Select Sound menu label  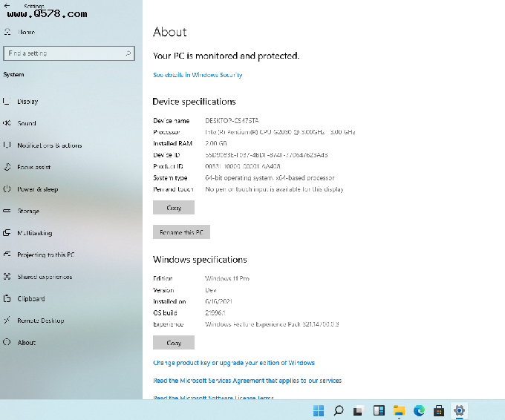pos(27,123)
